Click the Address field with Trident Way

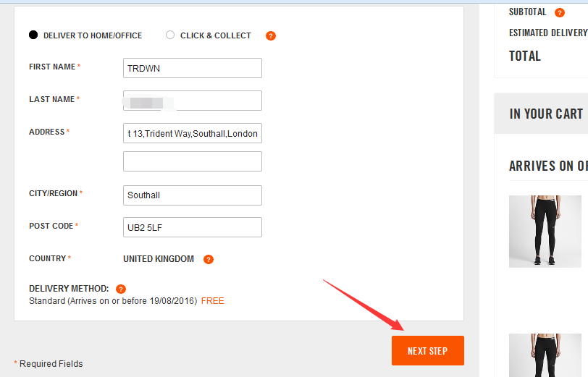point(193,133)
